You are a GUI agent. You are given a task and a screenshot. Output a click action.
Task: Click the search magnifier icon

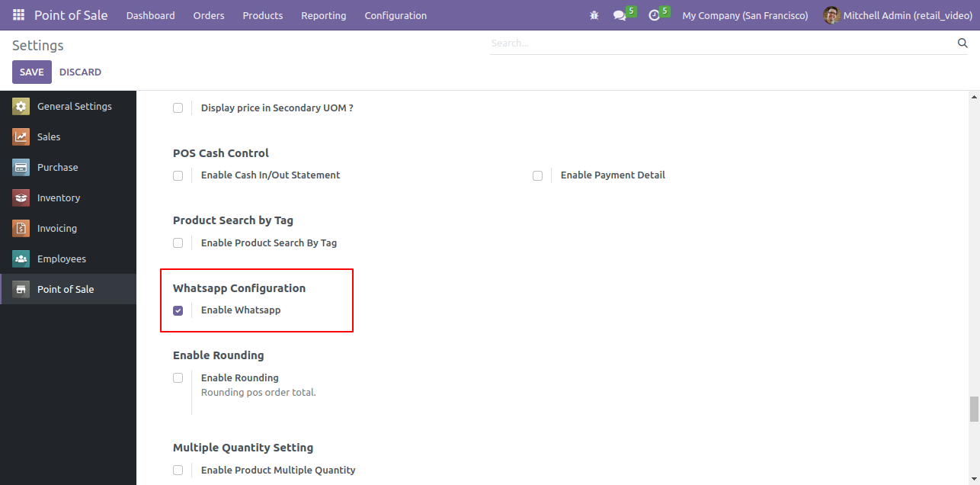point(962,43)
